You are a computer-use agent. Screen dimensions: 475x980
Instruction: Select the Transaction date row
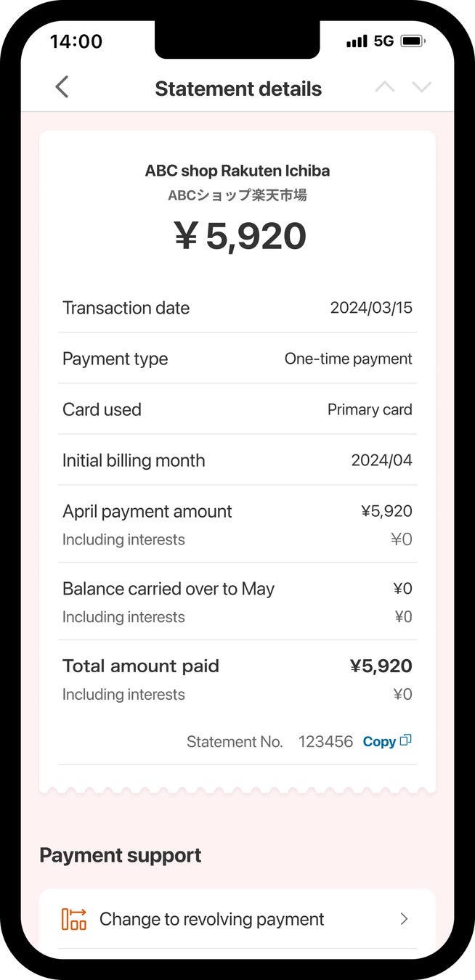click(x=238, y=308)
